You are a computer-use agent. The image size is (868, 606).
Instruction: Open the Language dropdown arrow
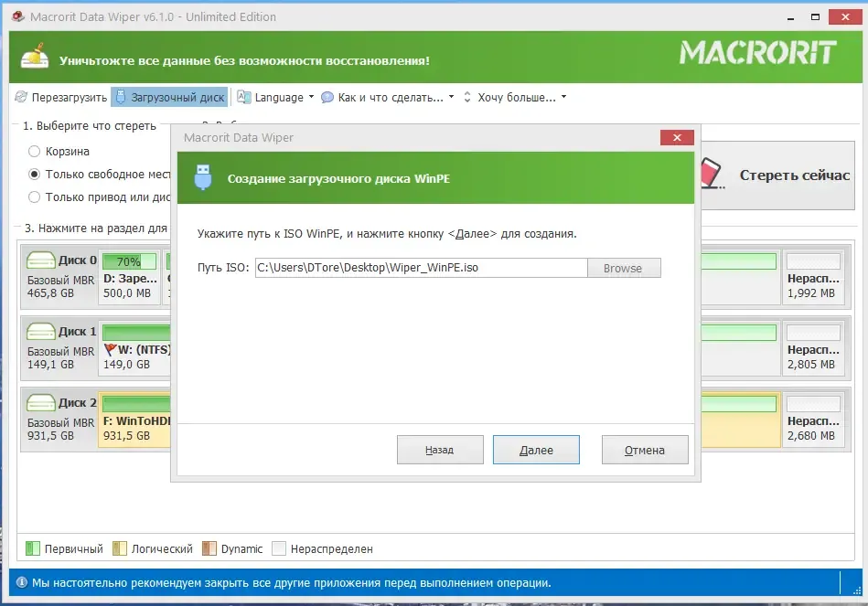311,97
